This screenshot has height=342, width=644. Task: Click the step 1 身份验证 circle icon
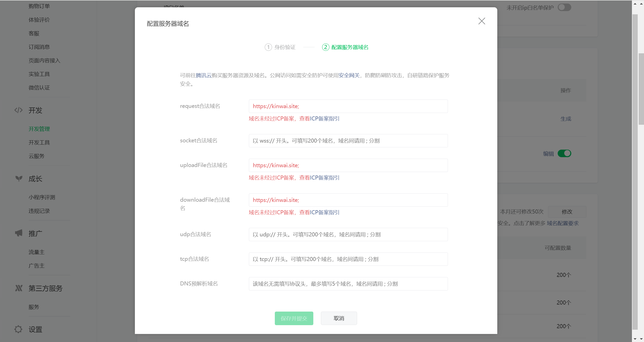click(268, 47)
